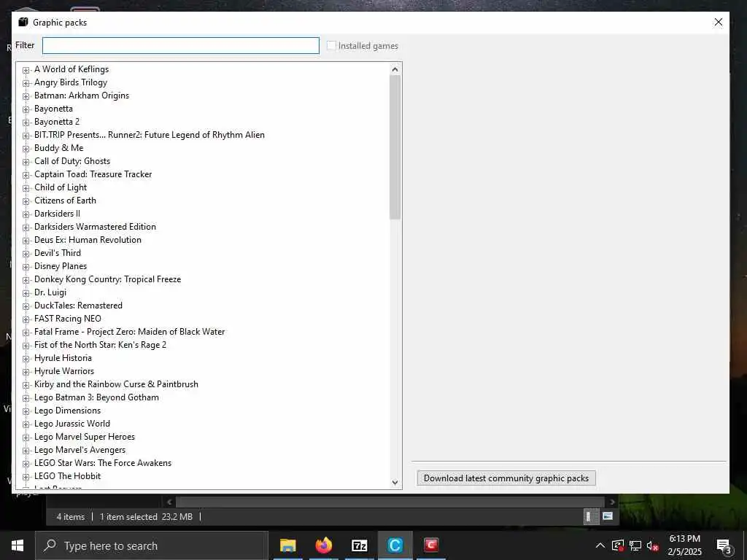This screenshot has width=747, height=560.
Task: Click File Explorer horizontal scroll left arrow
Action: 169,502
